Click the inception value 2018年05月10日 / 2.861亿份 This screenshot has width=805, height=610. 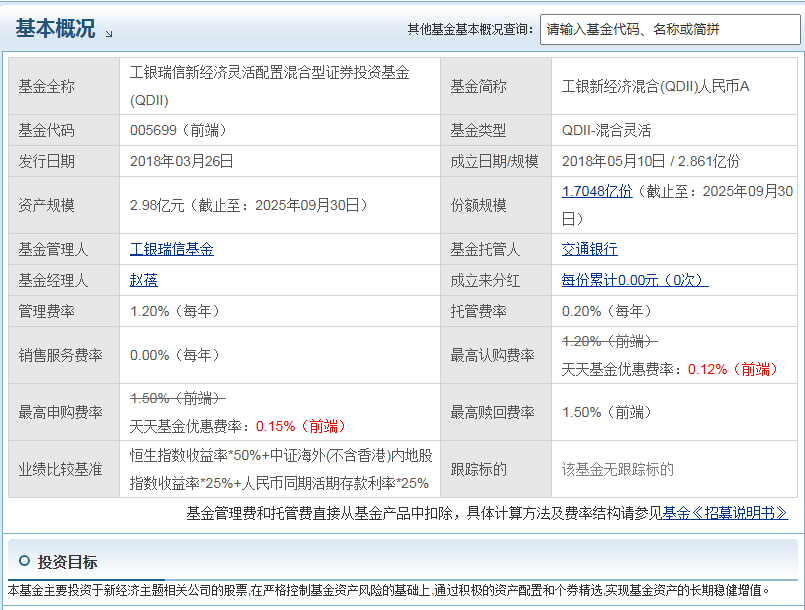pos(651,161)
